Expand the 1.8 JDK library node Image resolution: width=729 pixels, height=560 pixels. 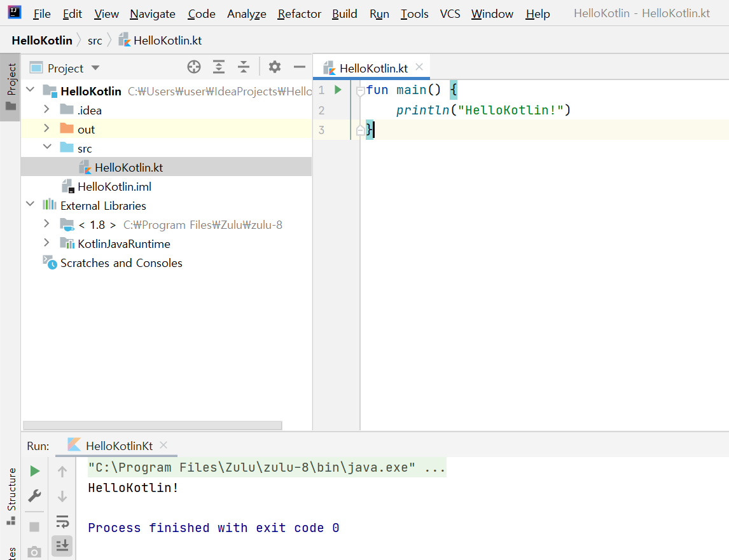(x=46, y=223)
